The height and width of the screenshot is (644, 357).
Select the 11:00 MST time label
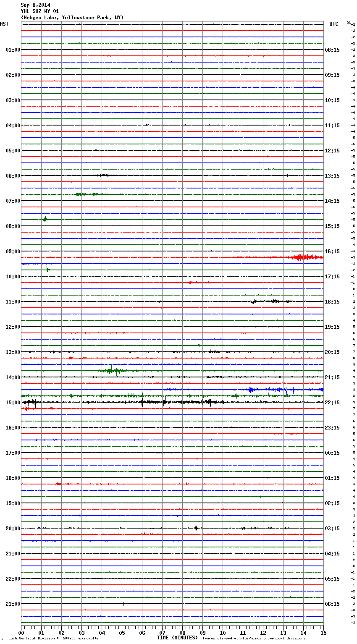[x=13, y=302]
